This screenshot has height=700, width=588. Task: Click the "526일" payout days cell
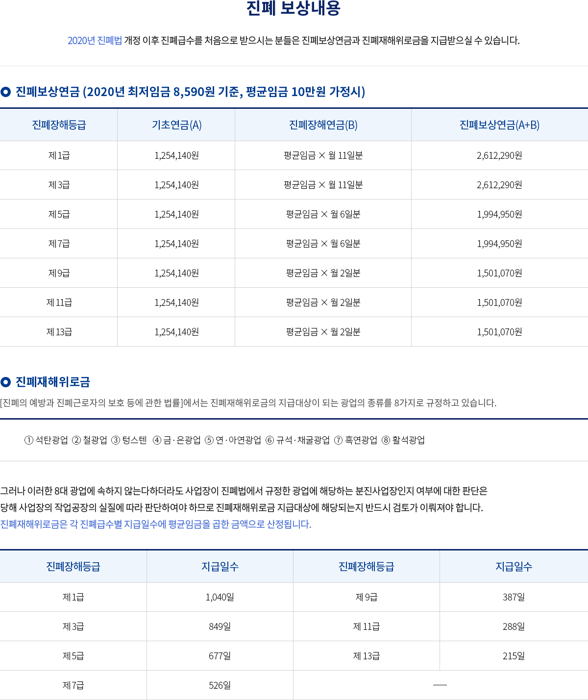click(x=220, y=685)
